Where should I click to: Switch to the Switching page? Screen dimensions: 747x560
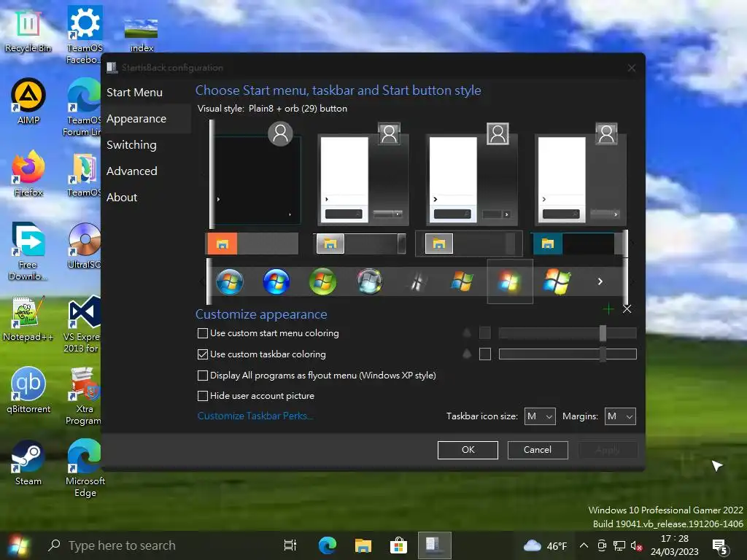[x=131, y=145]
